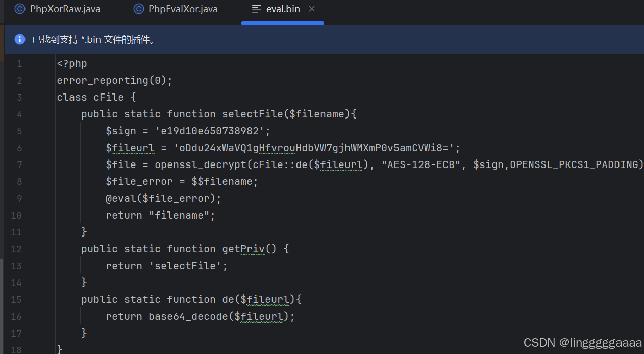Click the PhpEvalXor.java class icon
The width and height of the screenshot is (644, 354).
tap(138, 9)
